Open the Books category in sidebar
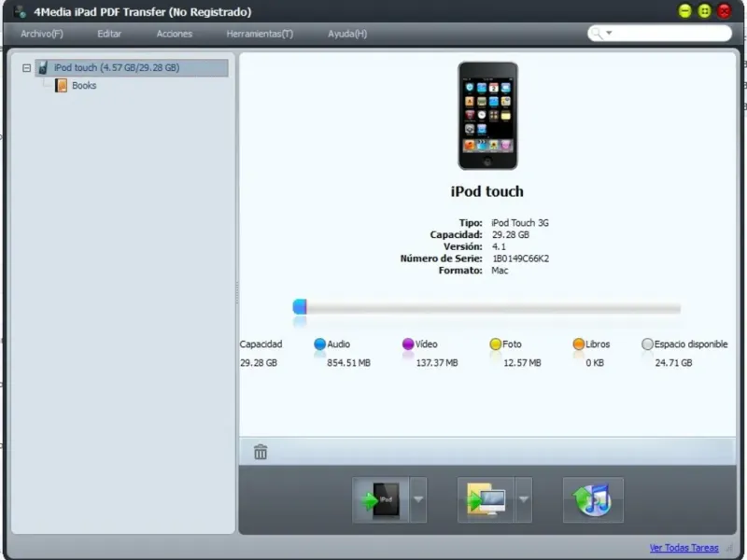Image resolution: width=747 pixels, height=560 pixels. pos(84,86)
